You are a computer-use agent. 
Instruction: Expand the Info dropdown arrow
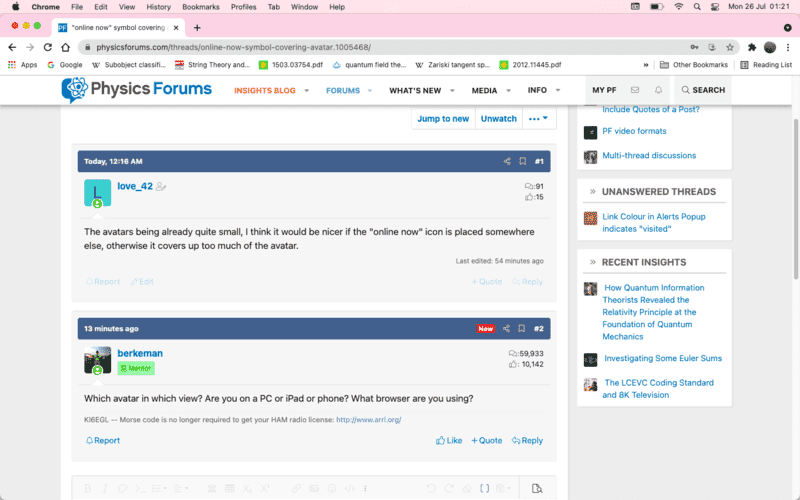click(558, 90)
